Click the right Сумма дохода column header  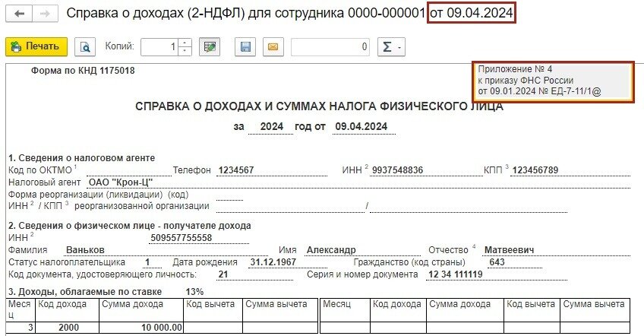465,310
